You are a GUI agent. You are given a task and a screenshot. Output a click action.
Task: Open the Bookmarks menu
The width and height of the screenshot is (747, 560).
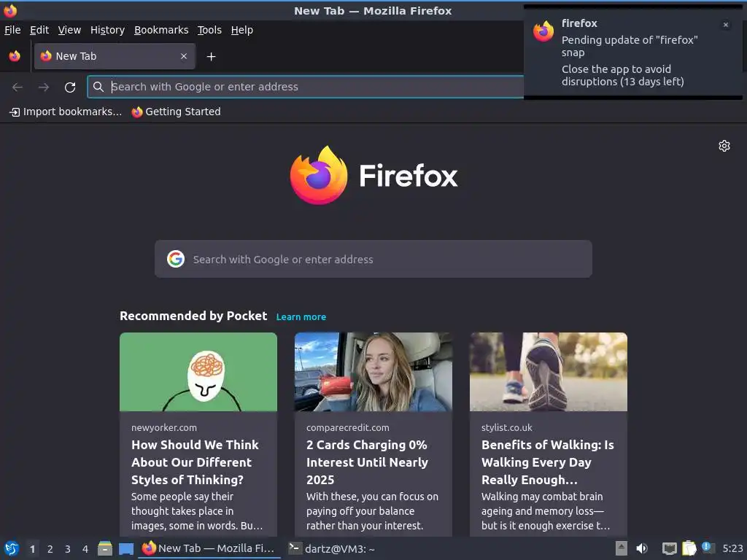(161, 30)
